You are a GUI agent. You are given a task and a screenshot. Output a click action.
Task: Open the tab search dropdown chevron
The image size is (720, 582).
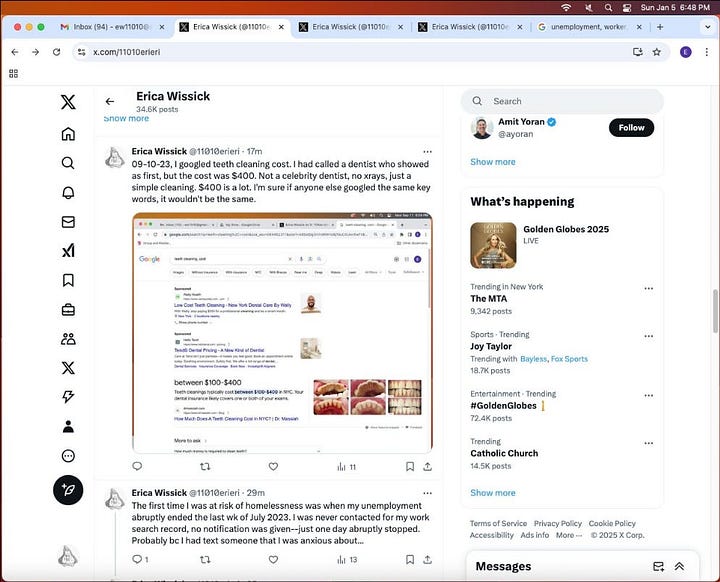708,27
